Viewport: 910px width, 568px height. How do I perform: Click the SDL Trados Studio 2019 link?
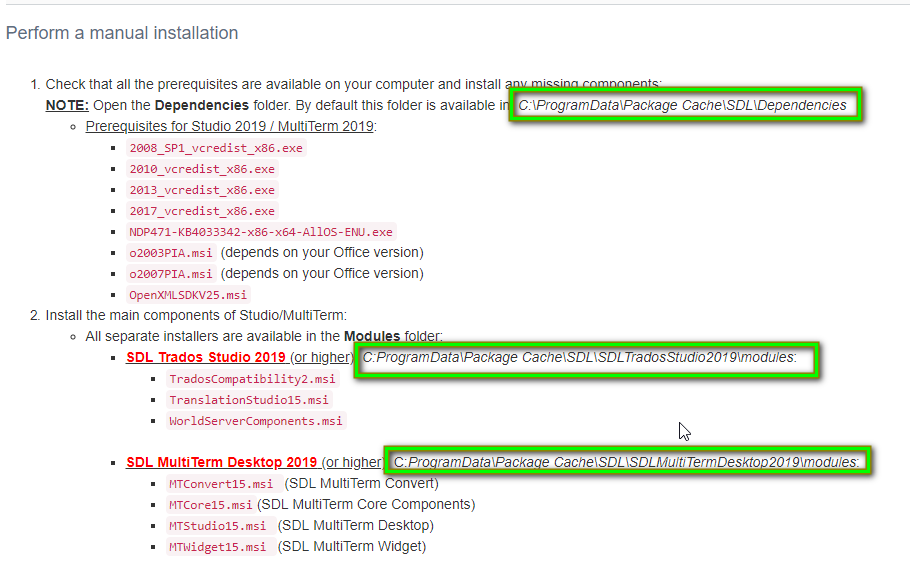click(x=206, y=357)
